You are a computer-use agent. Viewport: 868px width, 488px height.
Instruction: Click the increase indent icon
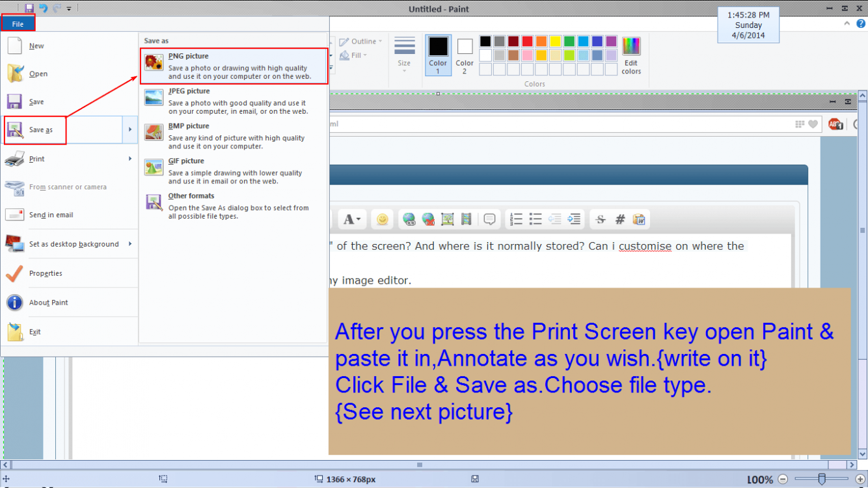click(x=574, y=219)
